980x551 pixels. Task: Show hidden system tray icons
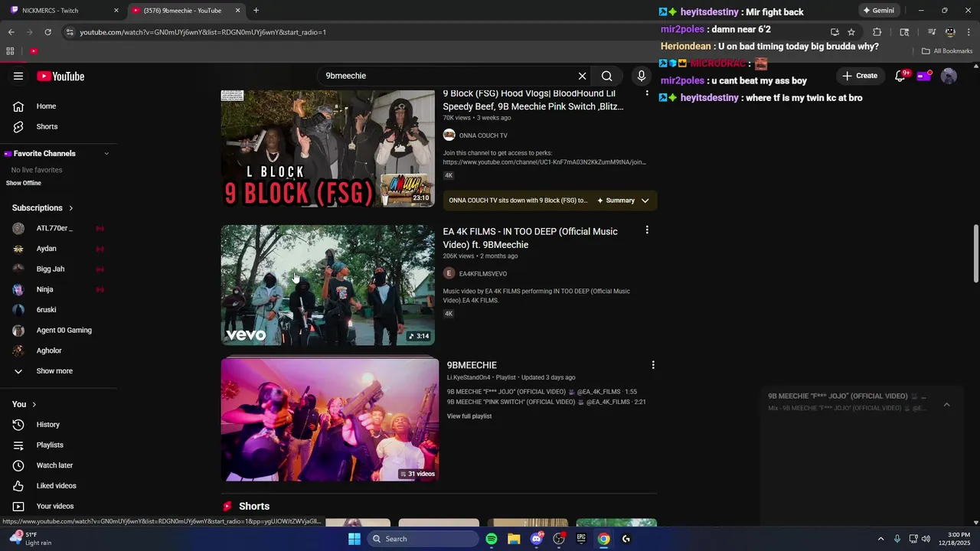click(x=880, y=539)
